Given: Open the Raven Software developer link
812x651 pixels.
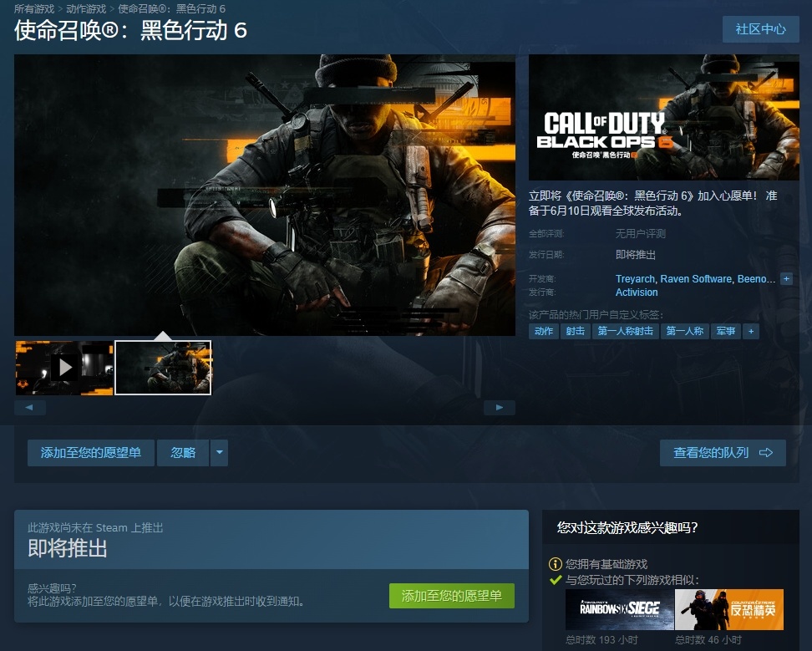Looking at the screenshot, I should 696,278.
